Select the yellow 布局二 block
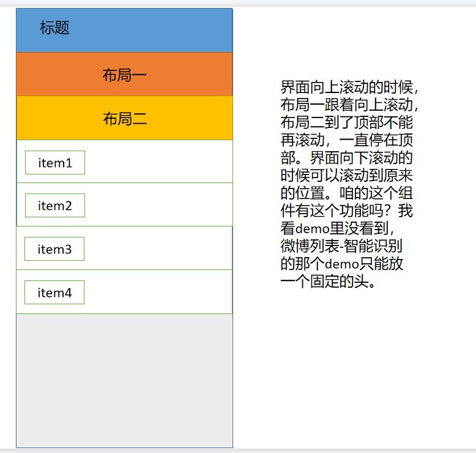Screen dimensions: 476x453 [x=124, y=118]
